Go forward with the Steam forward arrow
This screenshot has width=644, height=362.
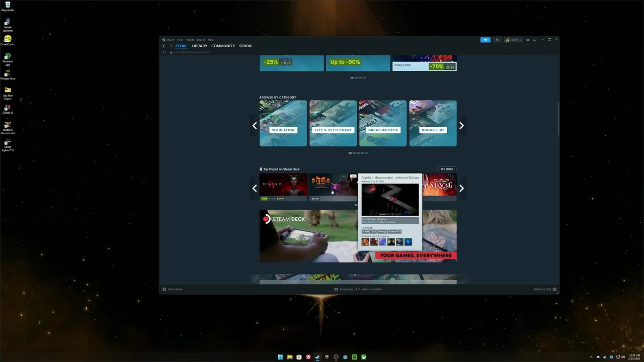(171, 46)
